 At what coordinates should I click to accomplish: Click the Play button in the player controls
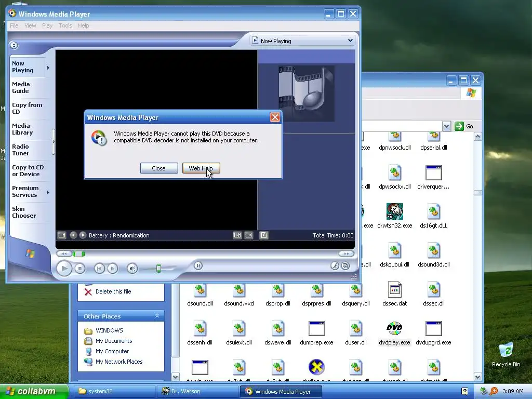pyautogui.click(x=64, y=269)
